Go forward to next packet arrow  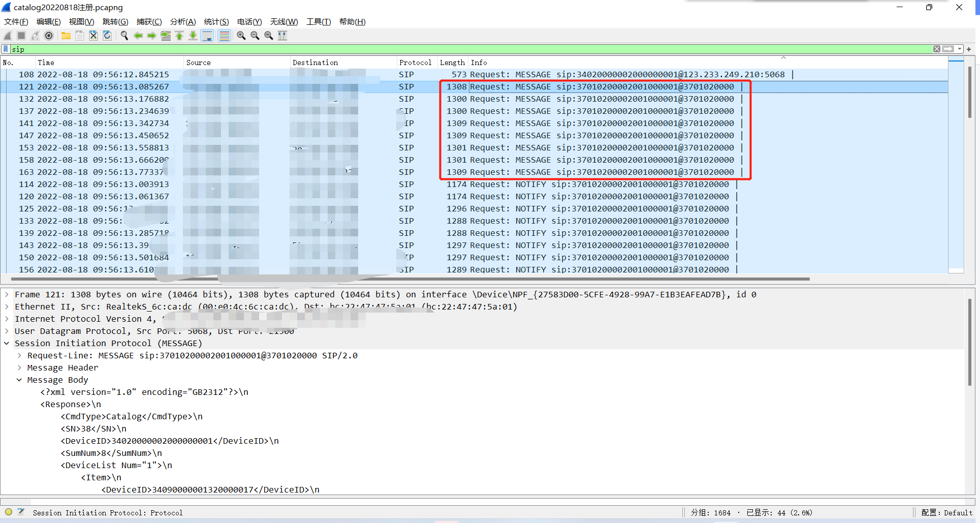point(152,36)
